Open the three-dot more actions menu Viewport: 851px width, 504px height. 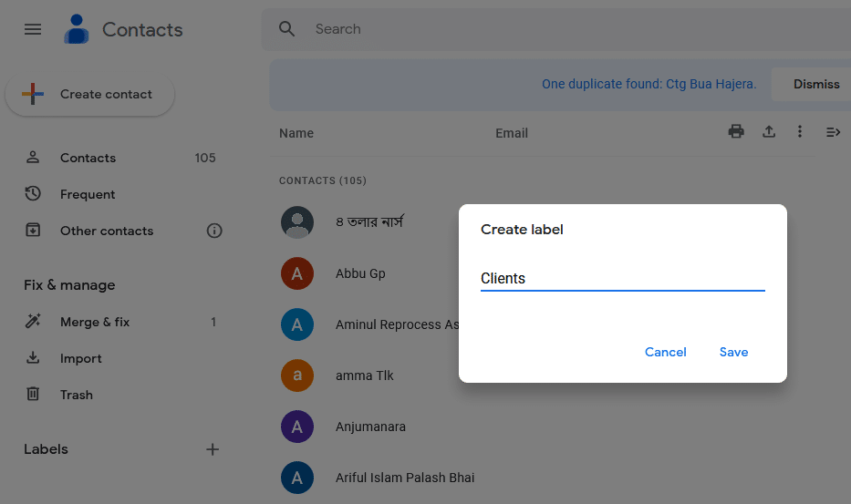coord(799,131)
